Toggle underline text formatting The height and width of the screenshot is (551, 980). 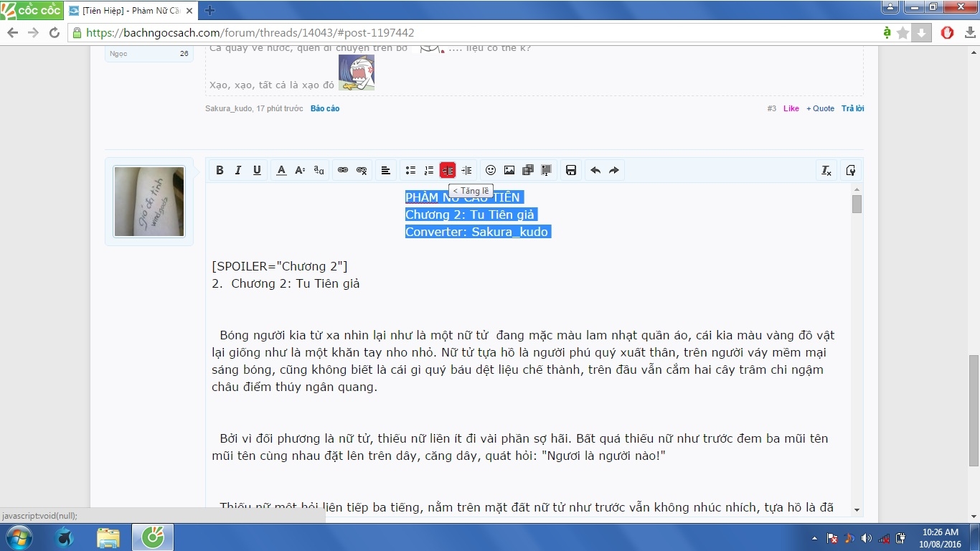click(x=257, y=170)
